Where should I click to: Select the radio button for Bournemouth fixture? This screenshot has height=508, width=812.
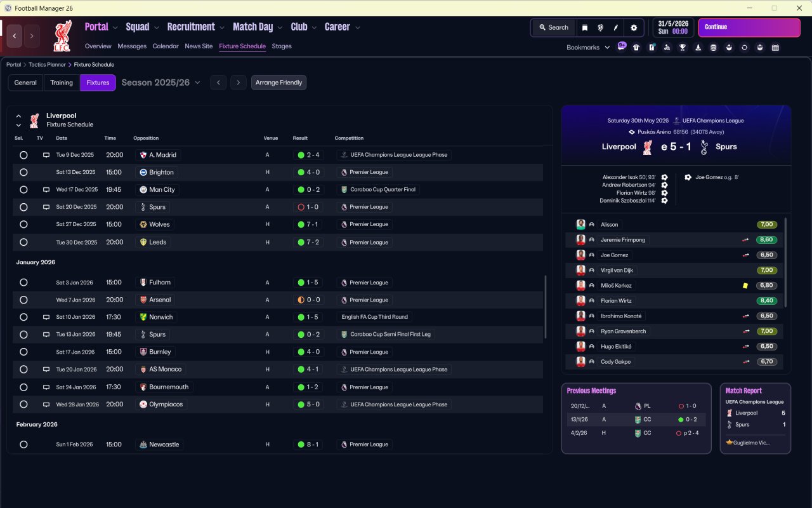click(x=23, y=387)
